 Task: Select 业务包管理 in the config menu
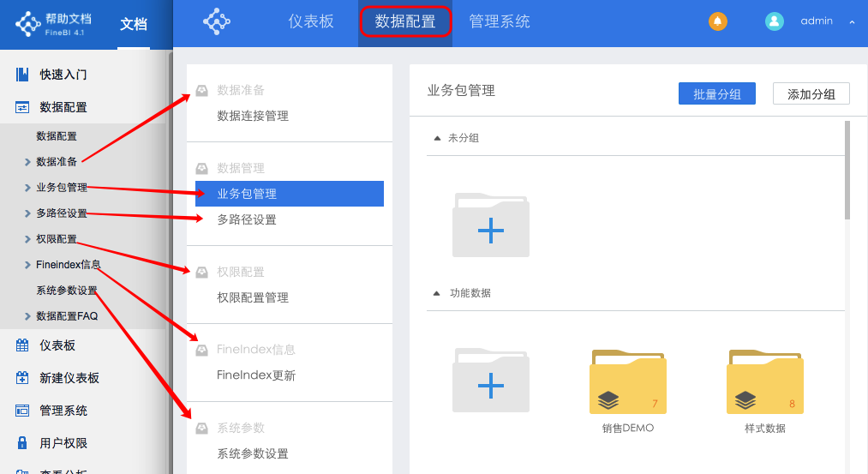click(x=290, y=194)
